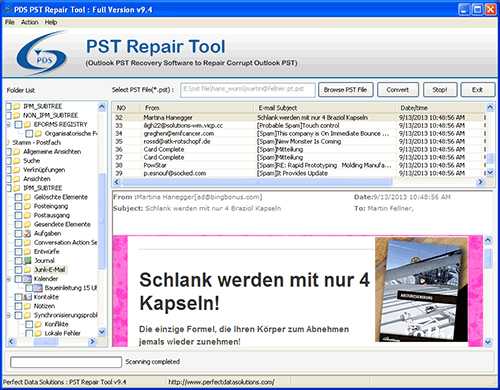500x390 pixels.
Task: Click the email list horizontal scrollbar
Action: pos(299,182)
